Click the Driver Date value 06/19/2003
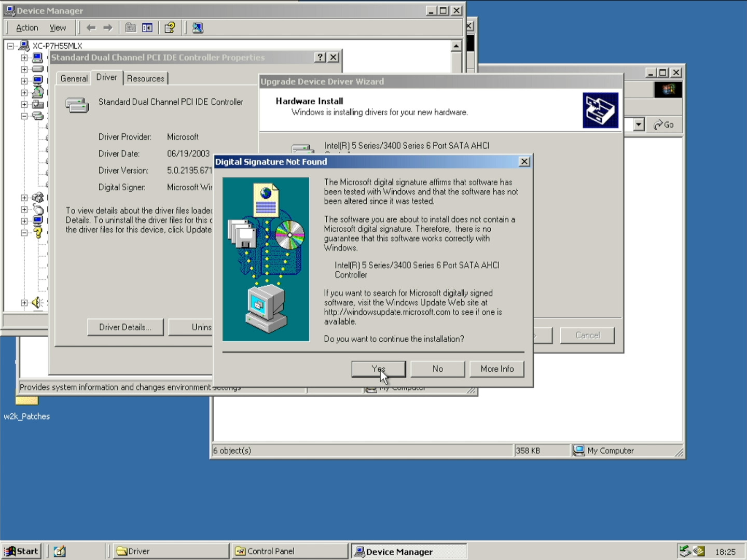The image size is (747, 560). click(188, 153)
